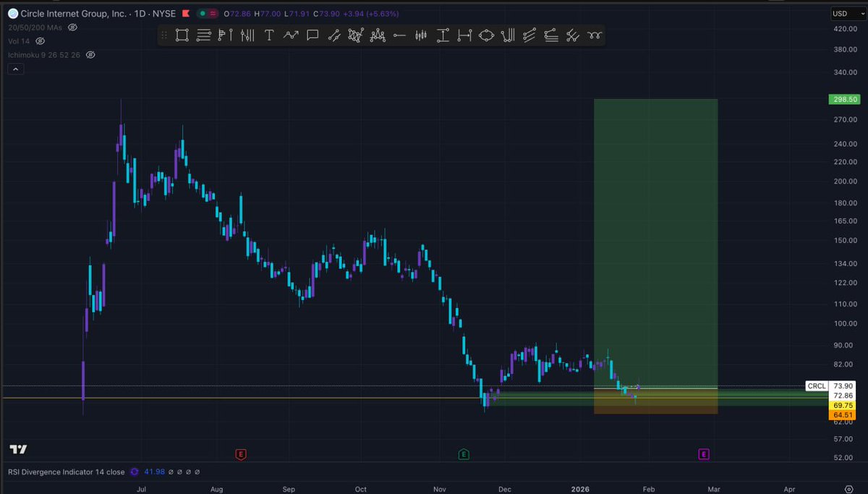Select the sine wave cyclic tool

[x=595, y=35]
